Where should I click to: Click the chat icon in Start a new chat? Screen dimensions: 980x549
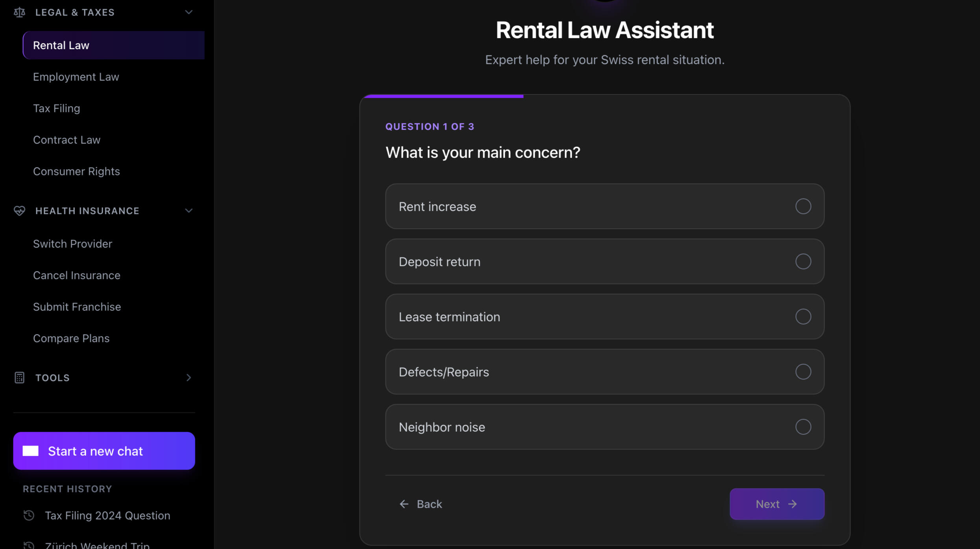click(31, 451)
